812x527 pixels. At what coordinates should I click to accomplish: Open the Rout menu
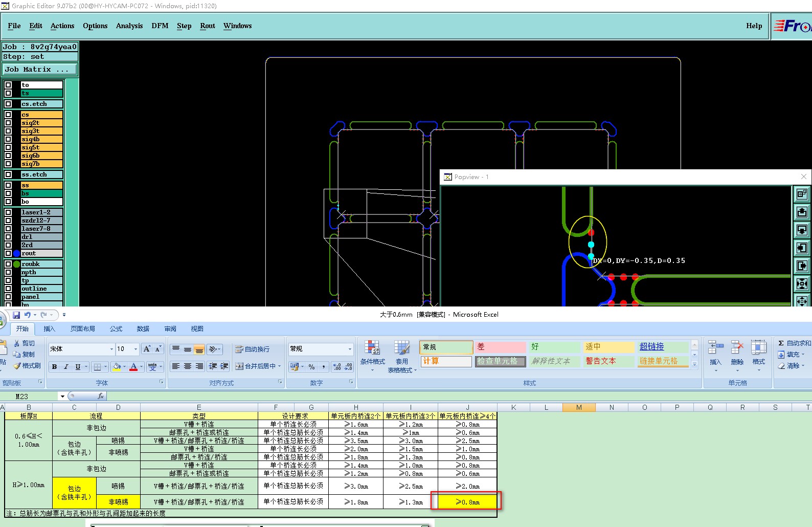point(208,26)
